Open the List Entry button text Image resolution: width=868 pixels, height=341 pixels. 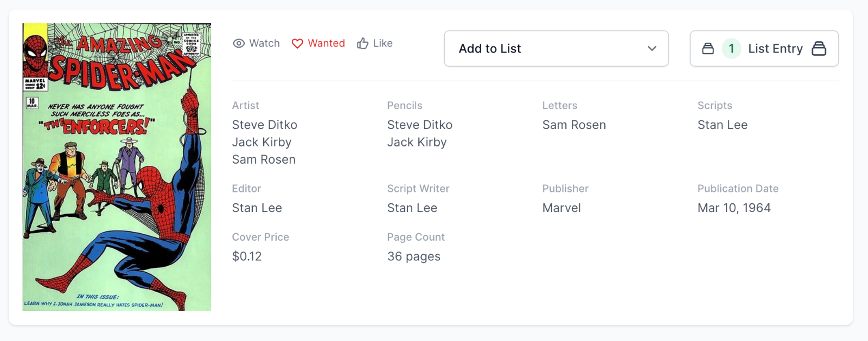(775, 49)
